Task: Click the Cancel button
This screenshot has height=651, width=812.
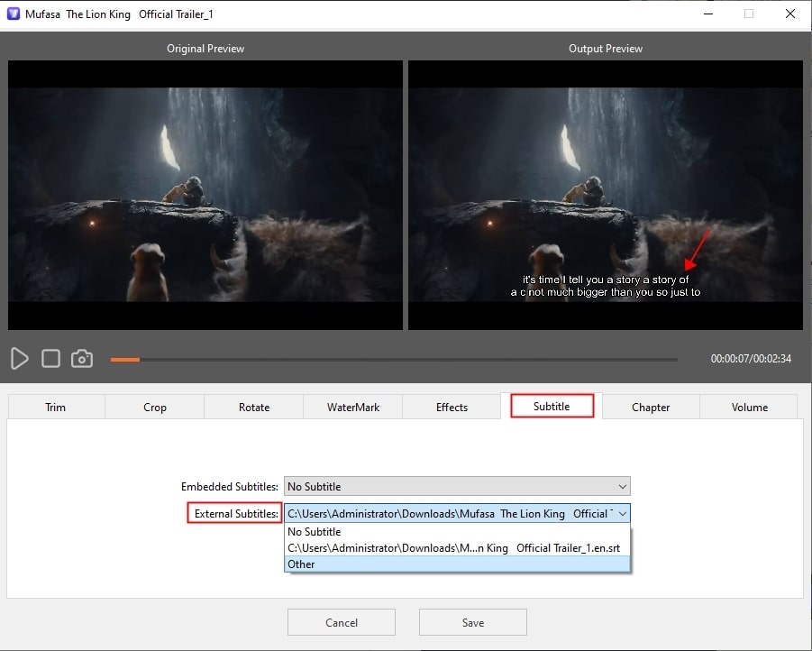Action: coord(341,622)
